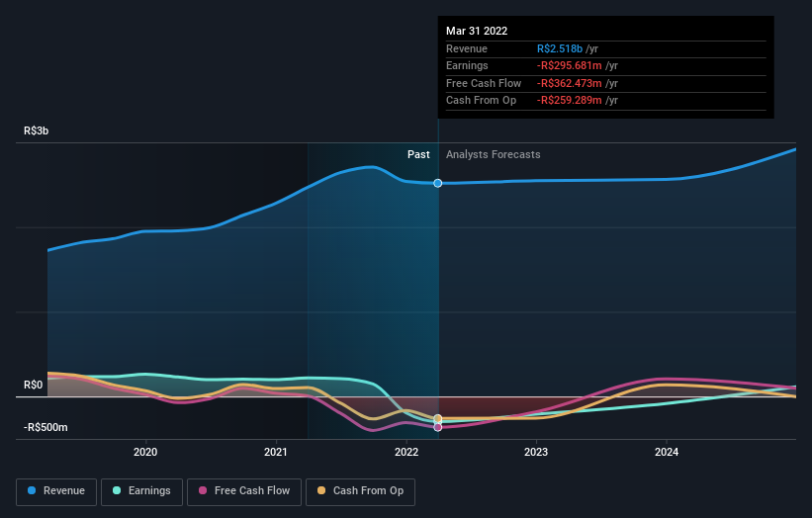Image resolution: width=812 pixels, height=518 pixels.
Task: Select the Revenue data point marker at Mar 2022
Action: [438, 183]
